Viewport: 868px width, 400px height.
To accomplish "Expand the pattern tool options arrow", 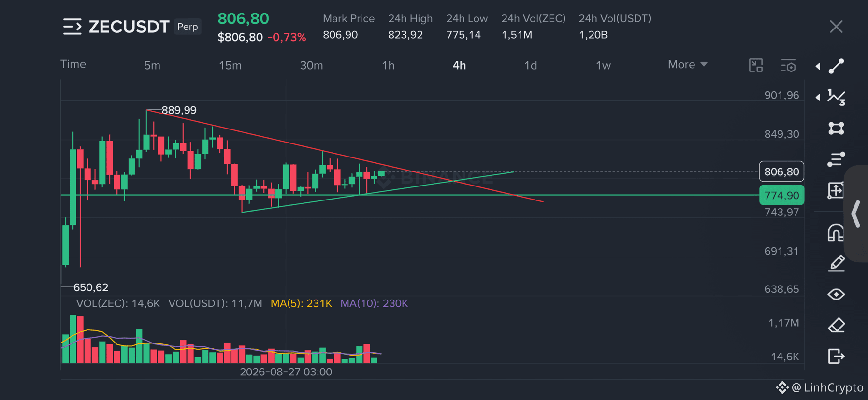I will [818, 97].
